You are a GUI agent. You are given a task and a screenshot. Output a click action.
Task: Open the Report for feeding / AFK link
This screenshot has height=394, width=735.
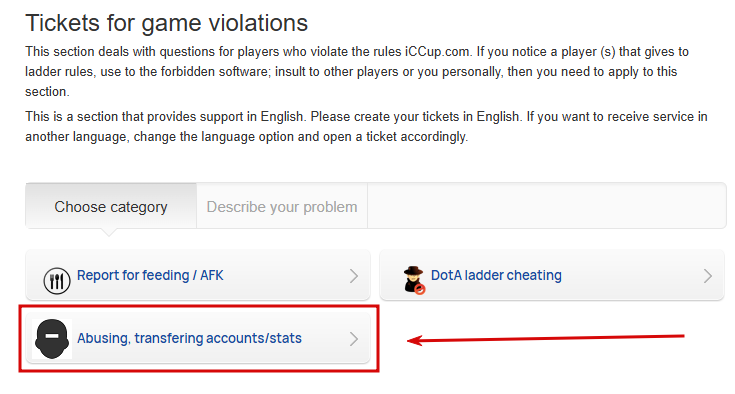(150, 275)
